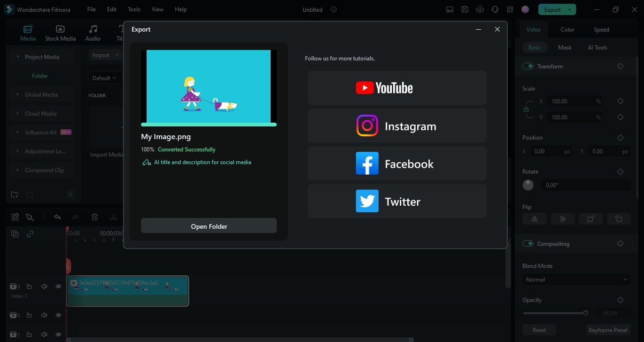Click the headset support icon
644x342 pixels.
(x=495, y=9)
